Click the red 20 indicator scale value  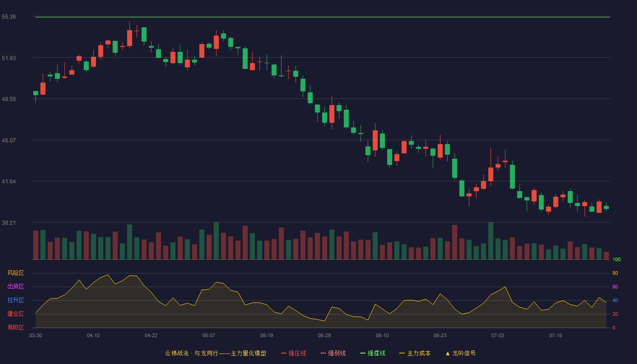(x=615, y=314)
